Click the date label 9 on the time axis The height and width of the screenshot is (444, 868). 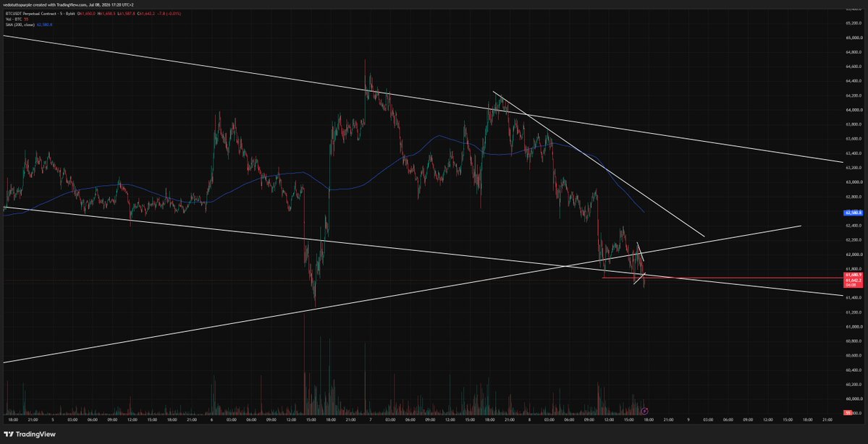(x=688, y=420)
